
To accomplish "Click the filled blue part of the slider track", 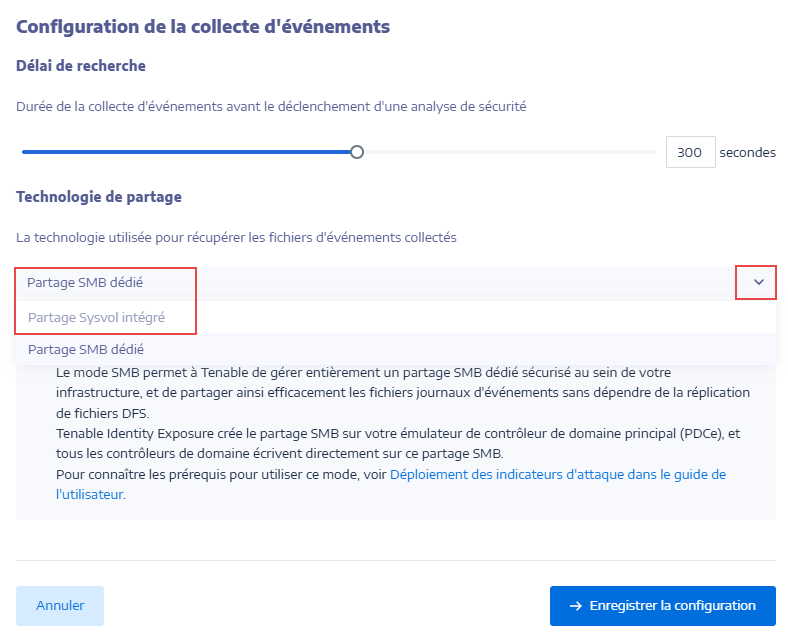I will [x=188, y=152].
